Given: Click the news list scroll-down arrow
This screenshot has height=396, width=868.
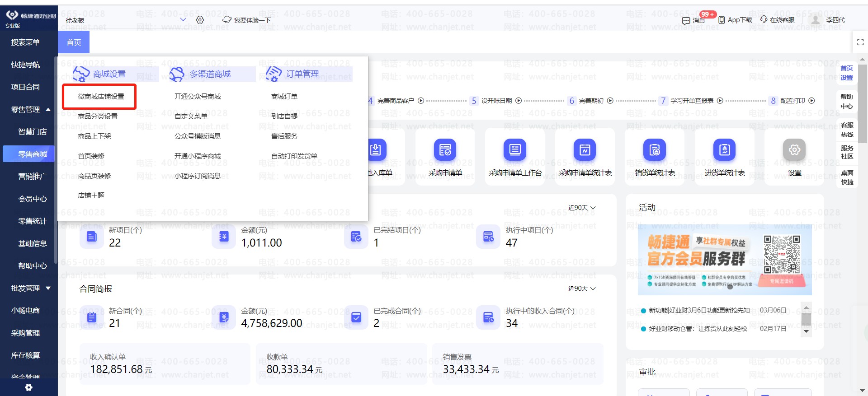Looking at the screenshot, I should pos(806,331).
